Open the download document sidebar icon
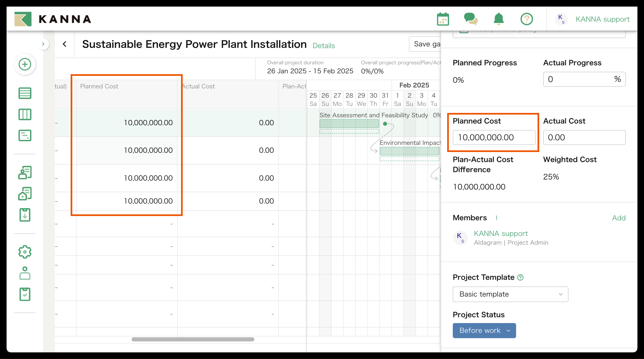This screenshot has width=644, height=359. [25, 215]
